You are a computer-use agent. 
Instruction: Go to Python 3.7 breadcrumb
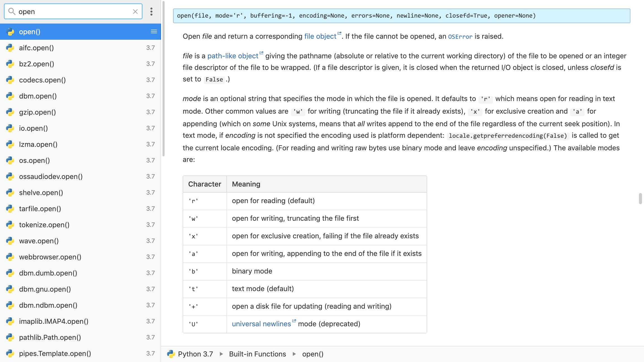[195, 354]
